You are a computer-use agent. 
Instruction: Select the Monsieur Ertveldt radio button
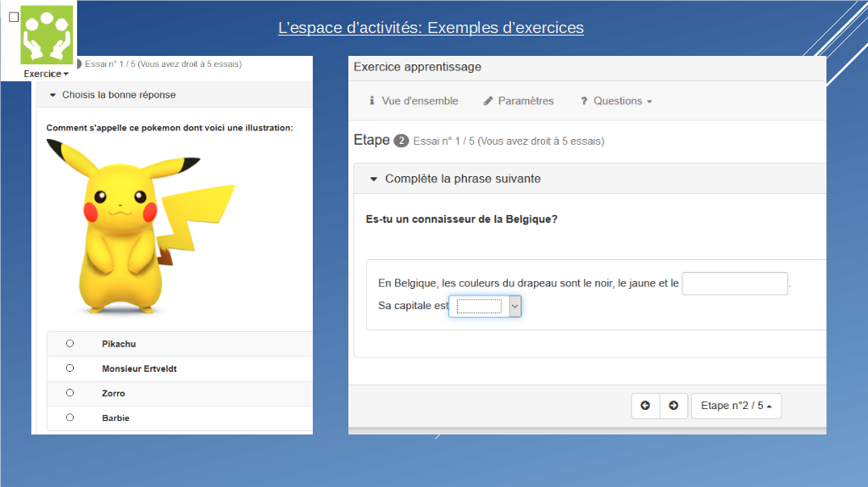[70, 368]
